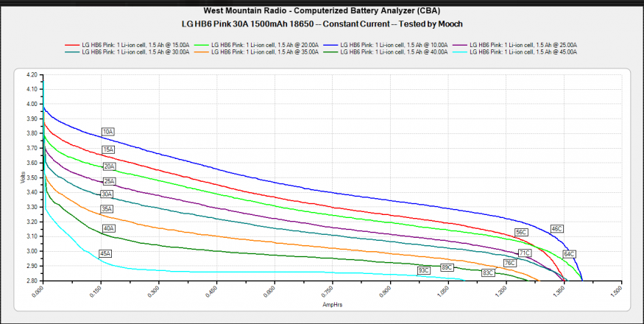Image resolution: width=644 pixels, height=324 pixels.
Task: Select the 56C temperature marker
Action: pyautogui.click(x=521, y=232)
